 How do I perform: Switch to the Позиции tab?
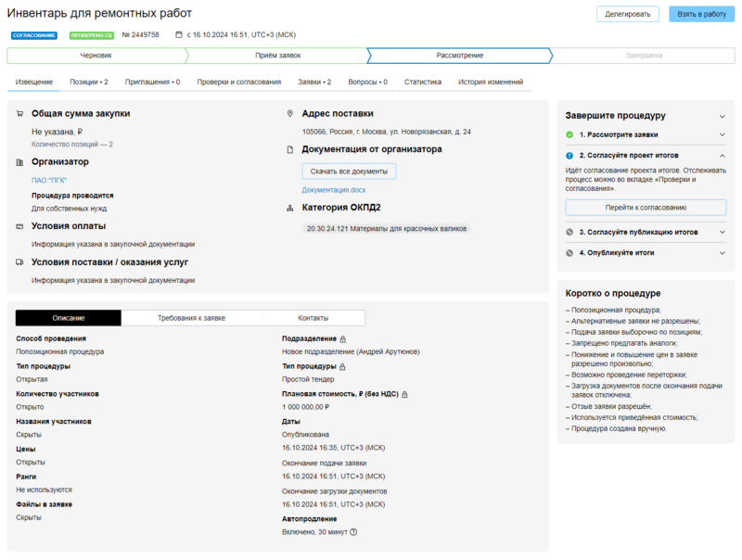click(x=88, y=83)
